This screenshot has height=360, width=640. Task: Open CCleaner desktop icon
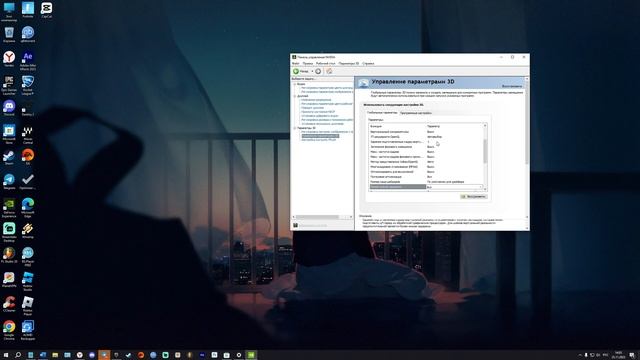(x=9, y=304)
